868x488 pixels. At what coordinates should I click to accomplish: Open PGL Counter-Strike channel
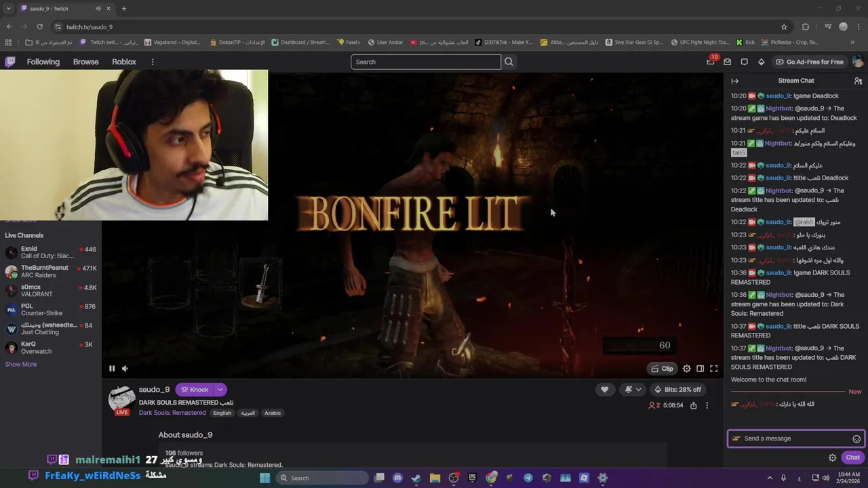pos(51,310)
